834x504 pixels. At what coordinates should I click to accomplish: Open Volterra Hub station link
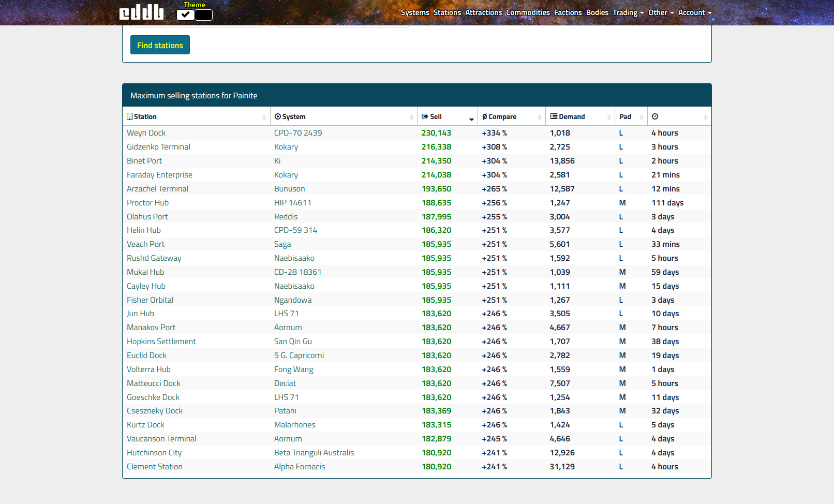coord(148,369)
